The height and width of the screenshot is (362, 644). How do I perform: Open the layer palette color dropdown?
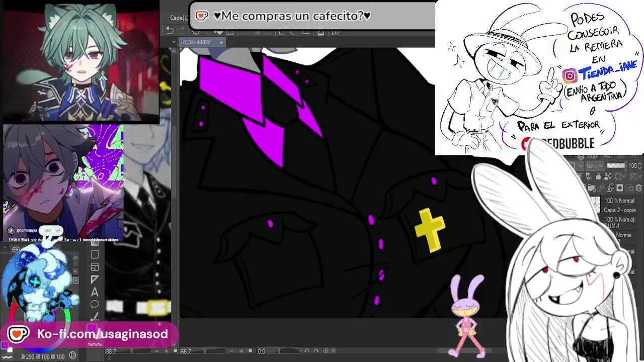[579, 165]
